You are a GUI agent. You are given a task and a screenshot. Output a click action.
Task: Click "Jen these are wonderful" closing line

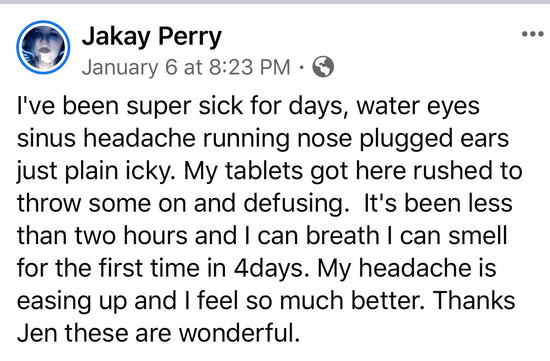tap(159, 333)
